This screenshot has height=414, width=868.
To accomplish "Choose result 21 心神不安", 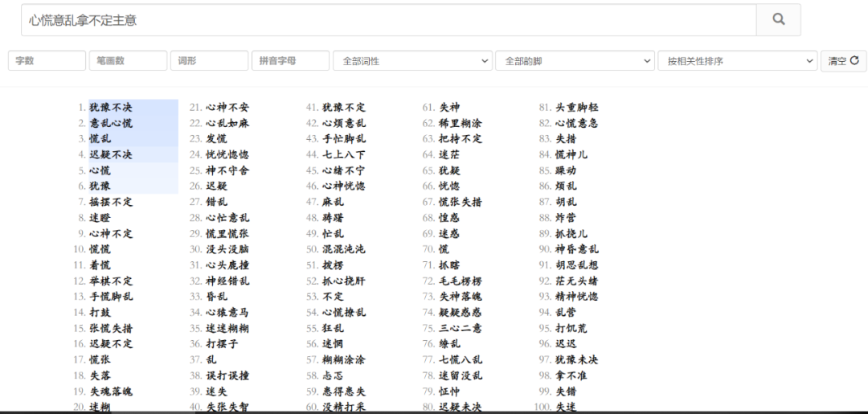I will (227, 108).
